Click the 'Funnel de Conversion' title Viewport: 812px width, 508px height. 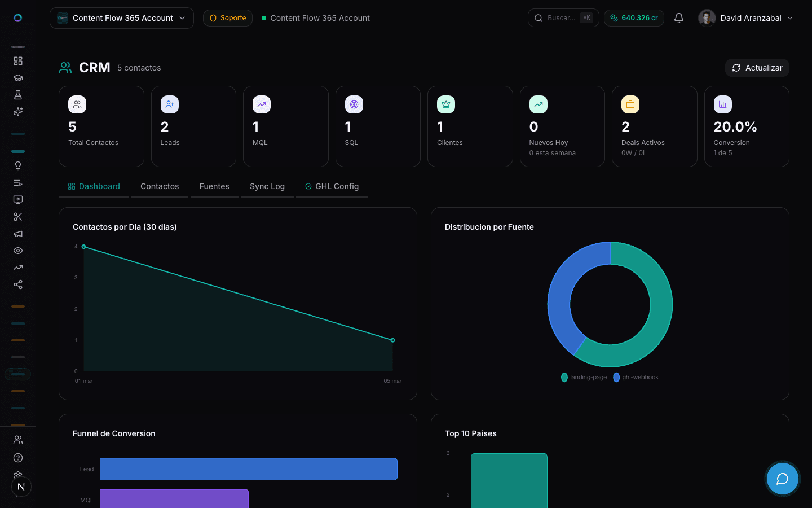tap(114, 433)
